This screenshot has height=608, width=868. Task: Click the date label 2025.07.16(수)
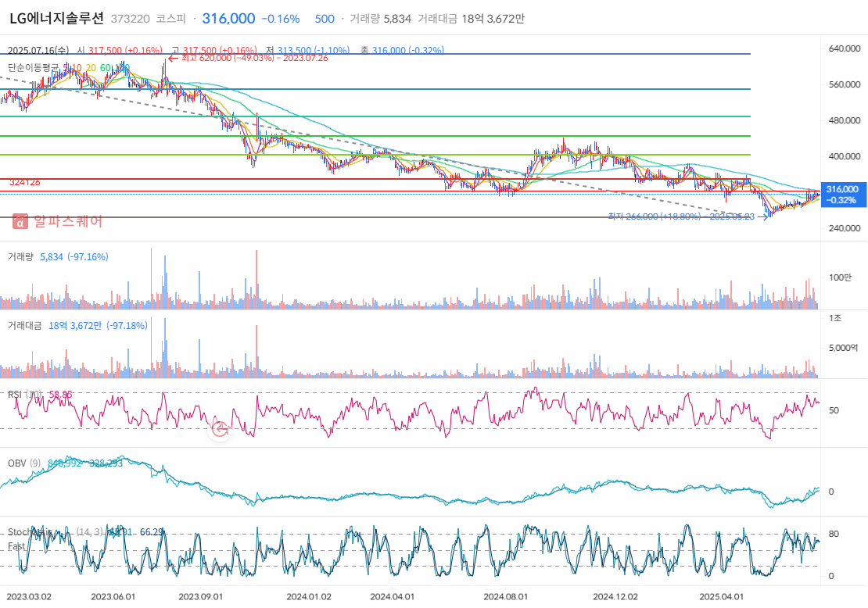click(38, 50)
